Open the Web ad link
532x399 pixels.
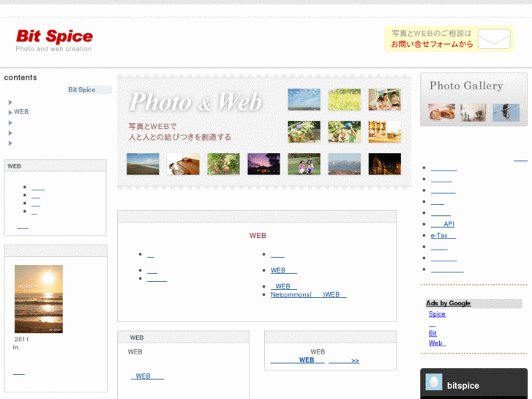point(437,343)
